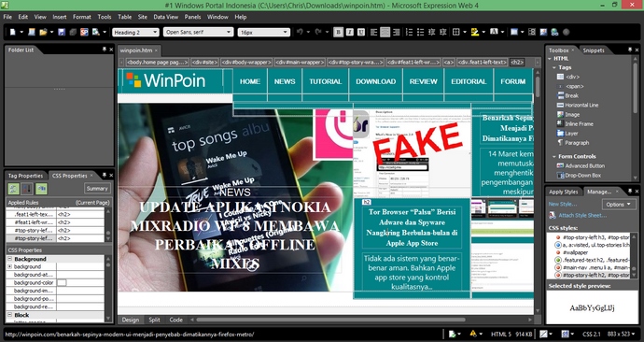Click the Open folder toolbar icon
Screen dimensions: 644x342
point(43,32)
